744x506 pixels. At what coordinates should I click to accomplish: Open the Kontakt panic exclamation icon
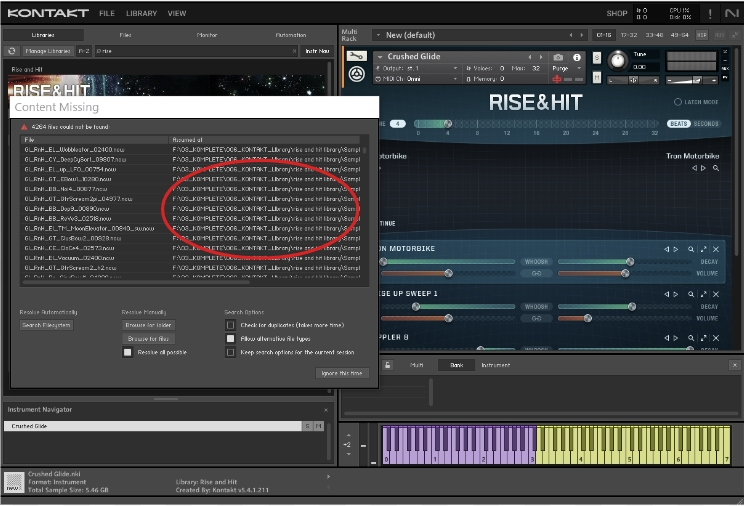tap(710, 14)
